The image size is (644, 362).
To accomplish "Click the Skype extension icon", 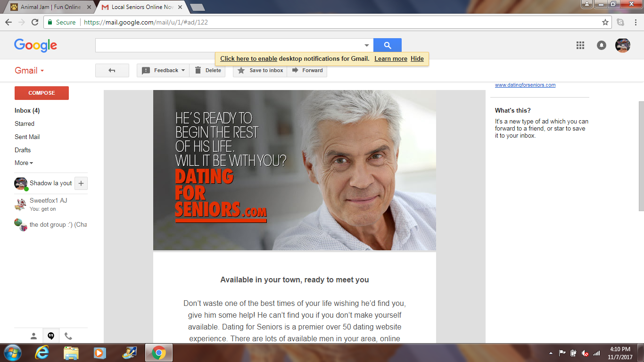I will point(620,22).
